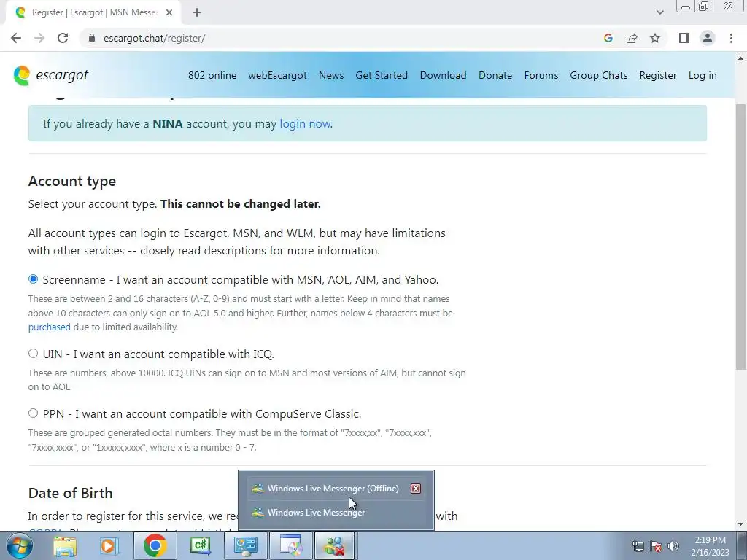
Task: Go to the Download page
Action: [x=443, y=75]
